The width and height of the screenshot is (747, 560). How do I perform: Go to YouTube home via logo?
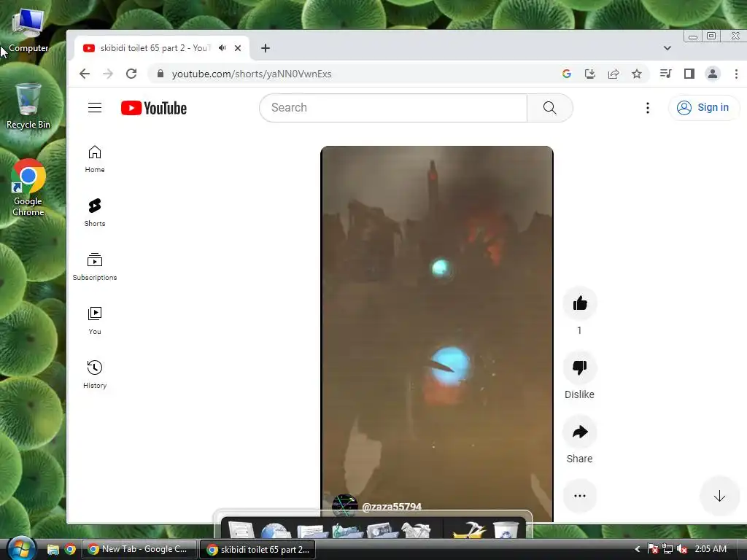153,108
